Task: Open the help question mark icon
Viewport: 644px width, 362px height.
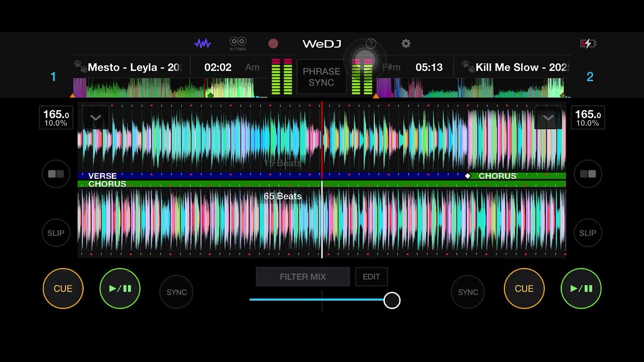Action: click(x=371, y=44)
